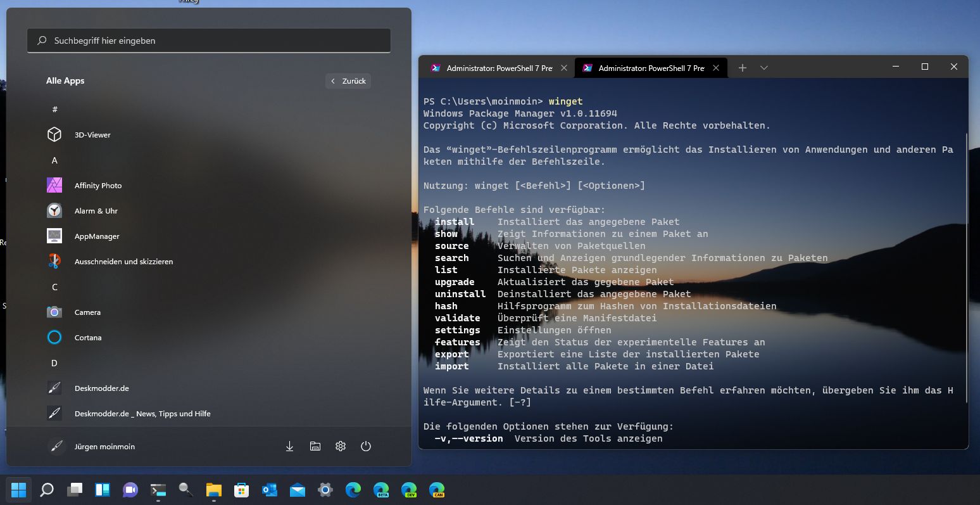Open 3D-Viewer from the app list
Viewport: 980px width, 505px height.
coord(208,134)
